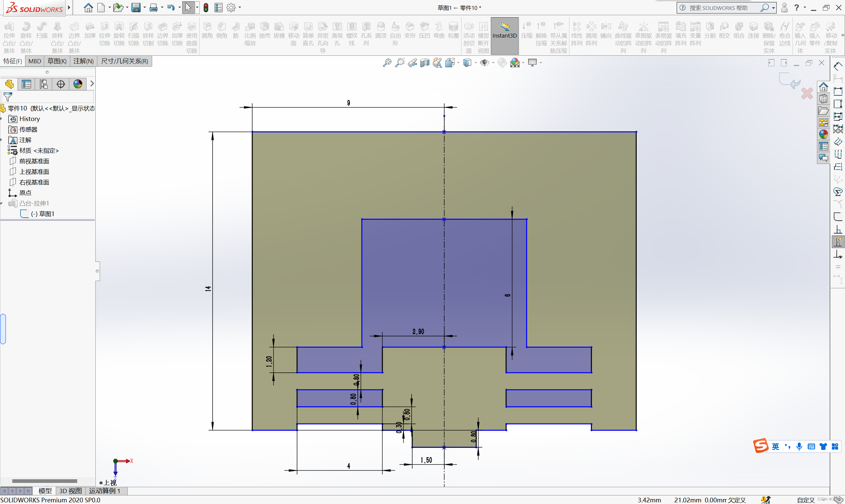The width and height of the screenshot is (845, 504).
Task: Switch to the 注解(N) ribbon tab
Action: (x=83, y=61)
